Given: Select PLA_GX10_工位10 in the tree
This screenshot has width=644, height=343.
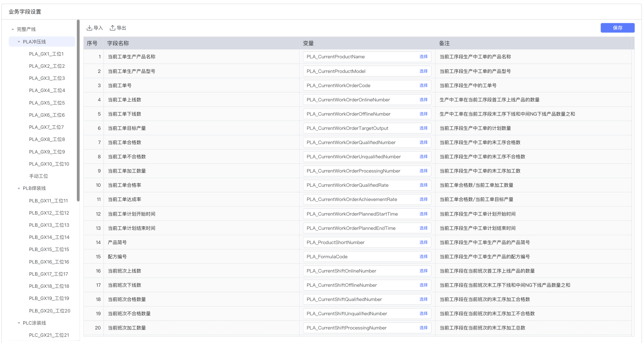Looking at the screenshot, I should point(49,164).
